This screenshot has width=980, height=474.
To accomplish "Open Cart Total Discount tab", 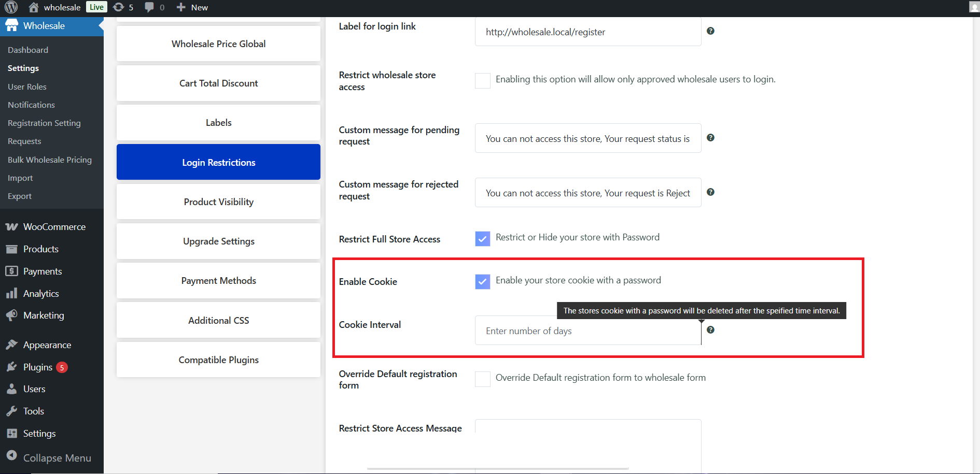I will coord(218,83).
